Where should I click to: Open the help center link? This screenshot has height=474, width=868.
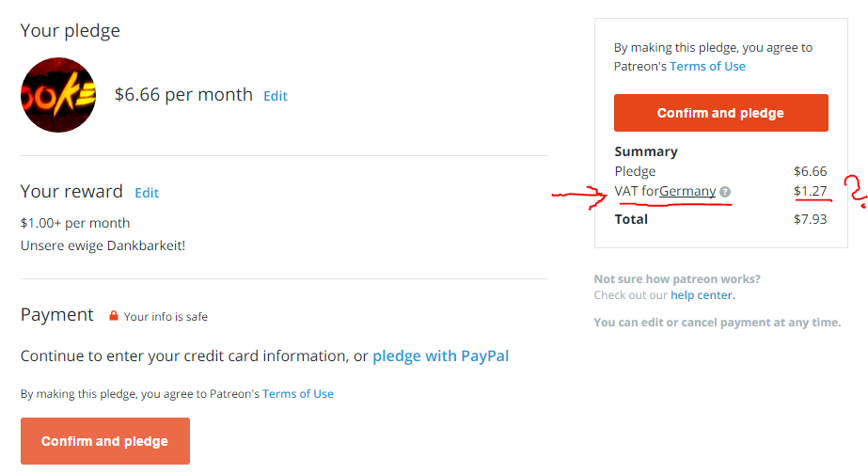coord(702,295)
